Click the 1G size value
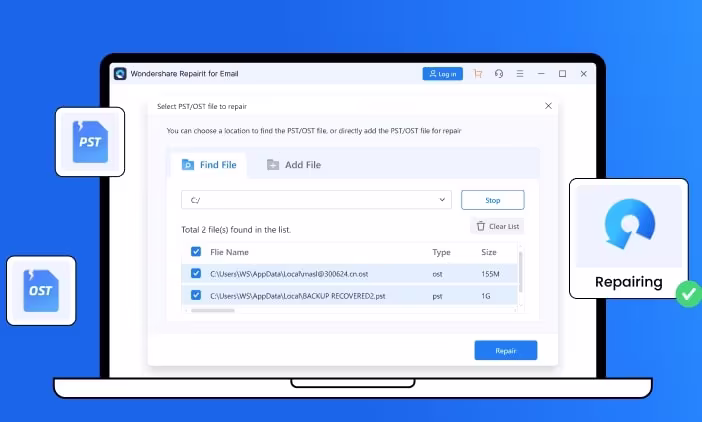The height and width of the screenshot is (422, 702). 486,296
